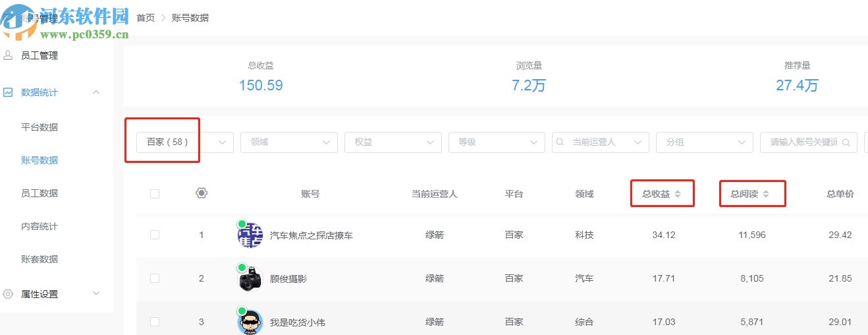This screenshot has width=868, height=335.
Task: Click the 总单价 column header
Action: [840, 194]
